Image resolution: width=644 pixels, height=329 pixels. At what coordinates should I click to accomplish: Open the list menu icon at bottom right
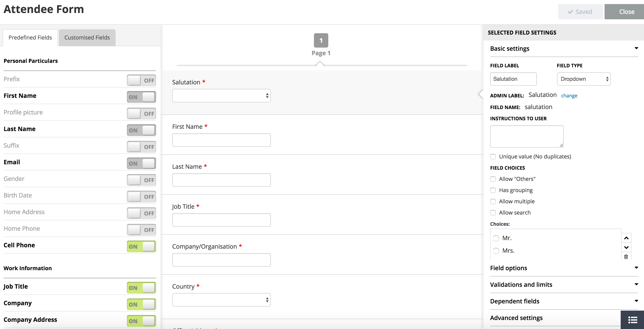[633, 320]
